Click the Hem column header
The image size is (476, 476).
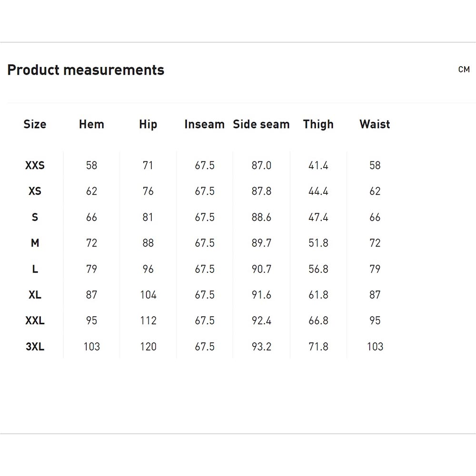click(x=91, y=124)
